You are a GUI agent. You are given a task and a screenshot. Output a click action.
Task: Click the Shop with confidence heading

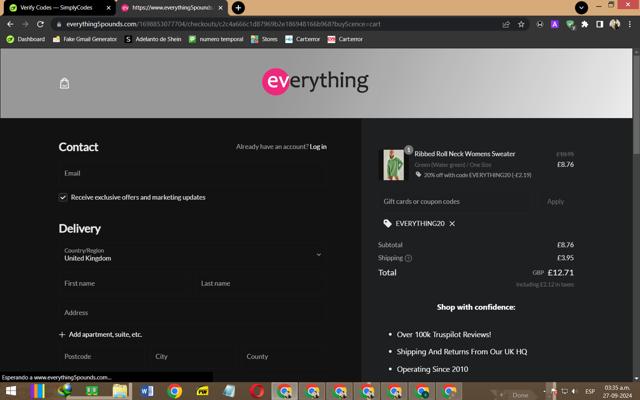click(476, 307)
